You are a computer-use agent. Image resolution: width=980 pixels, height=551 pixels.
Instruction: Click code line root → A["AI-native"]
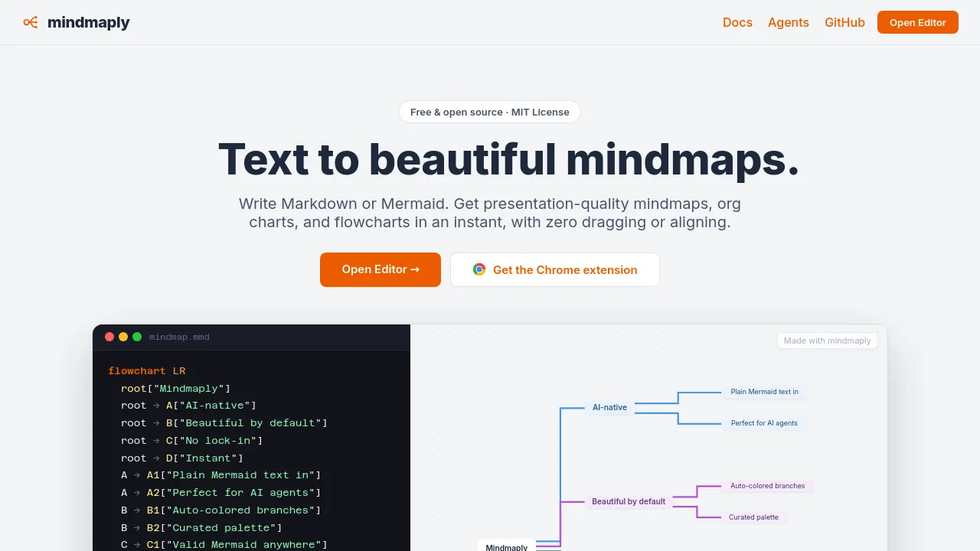click(x=188, y=406)
